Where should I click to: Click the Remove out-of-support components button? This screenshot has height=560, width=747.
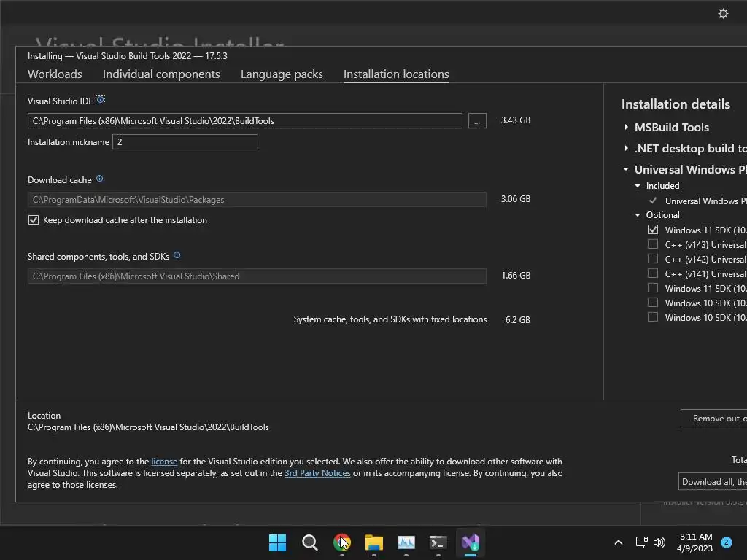713,418
